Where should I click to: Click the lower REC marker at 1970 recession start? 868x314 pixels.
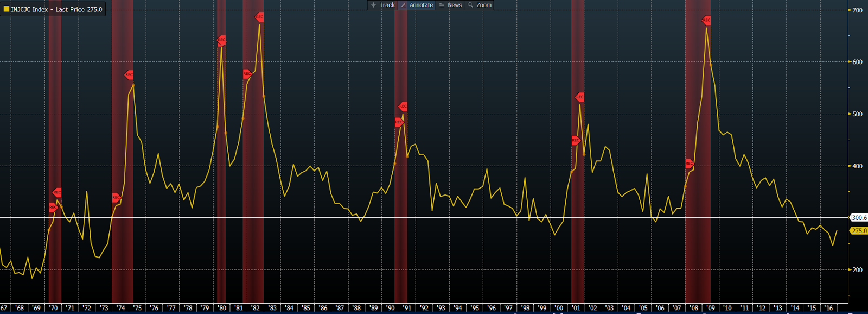pos(53,208)
